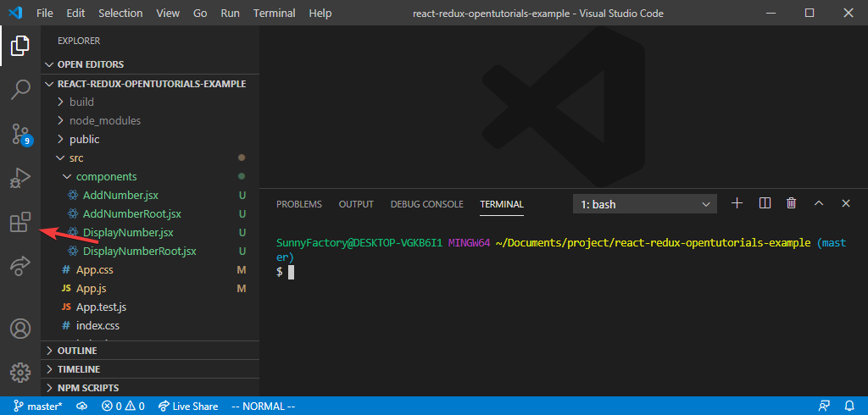Open AddNumberRoot.jsx file
The width and height of the screenshot is (868, 415).
click(150, 214)
